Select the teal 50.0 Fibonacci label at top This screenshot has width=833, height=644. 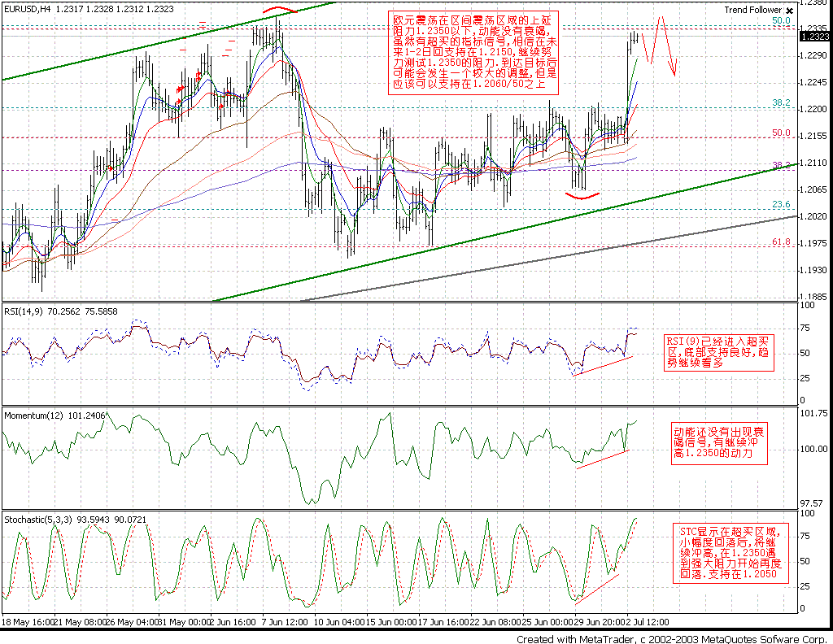(x=781, y=20)
